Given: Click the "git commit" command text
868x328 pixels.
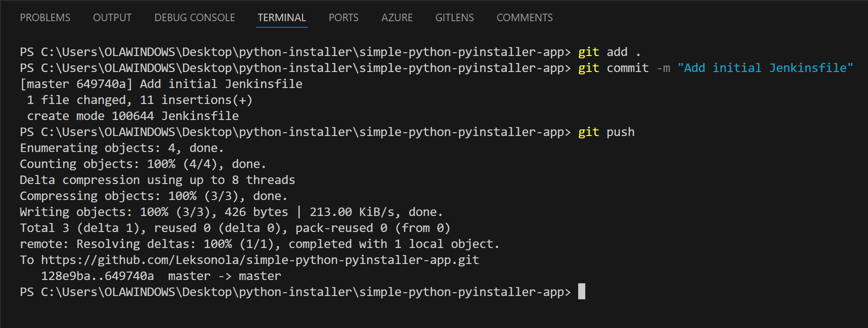Looking at the screenshot, I should click(x=614, y=68).
